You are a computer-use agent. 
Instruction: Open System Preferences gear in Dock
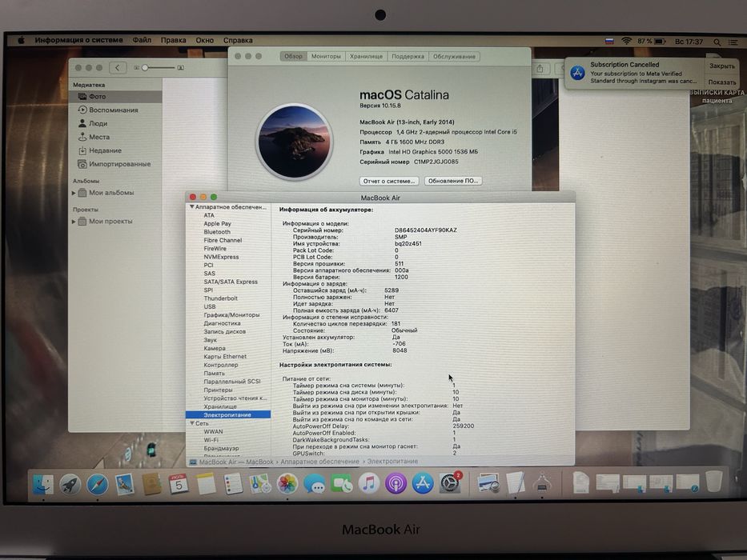point(450,484)
